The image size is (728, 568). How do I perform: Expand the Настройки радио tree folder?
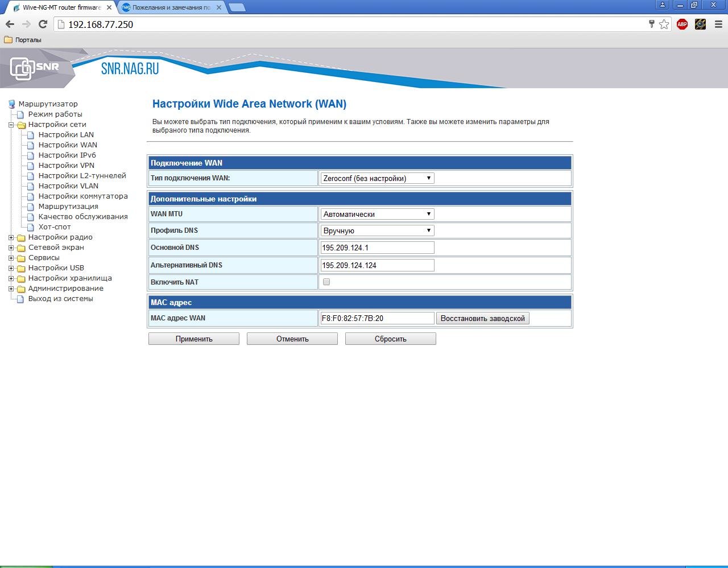[11, 237]
